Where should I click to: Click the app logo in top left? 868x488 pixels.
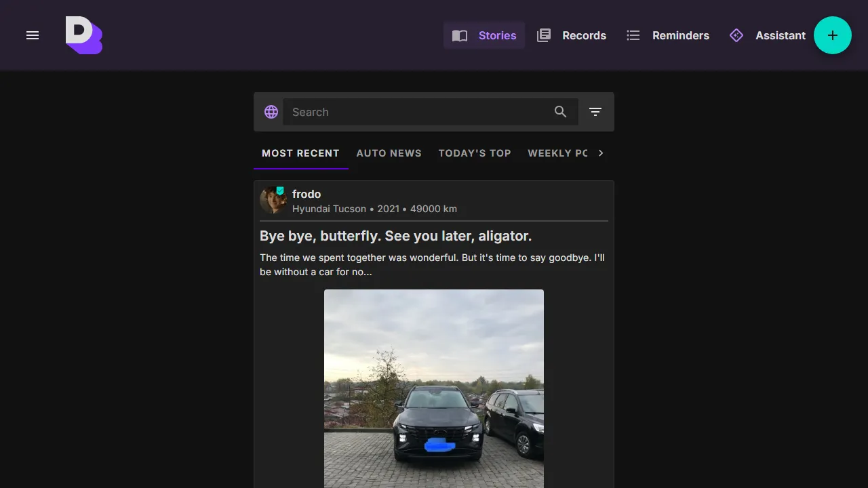[x=83, y=35]
